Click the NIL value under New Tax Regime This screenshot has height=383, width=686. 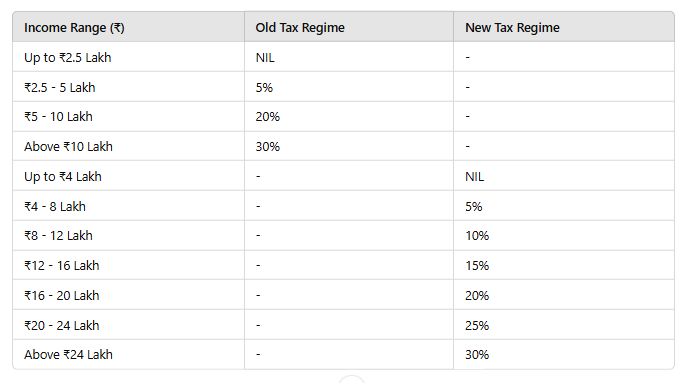(475, 177)
